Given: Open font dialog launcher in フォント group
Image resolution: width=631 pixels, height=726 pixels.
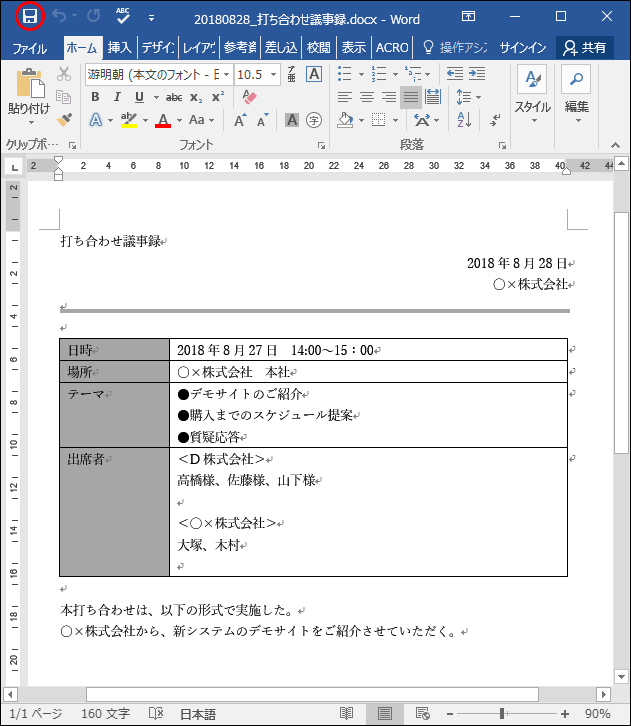Looking at the screenshot, I should coord(321,146).
